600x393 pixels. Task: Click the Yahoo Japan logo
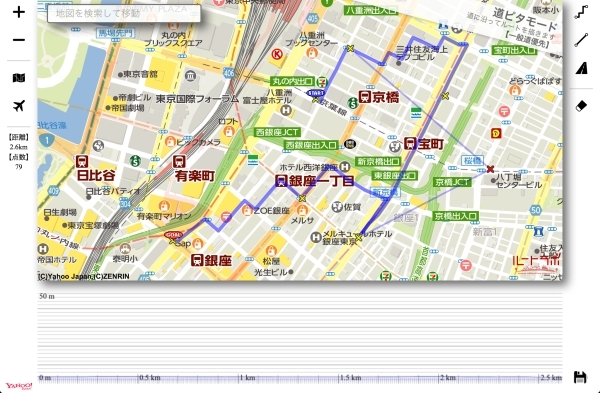18,385
